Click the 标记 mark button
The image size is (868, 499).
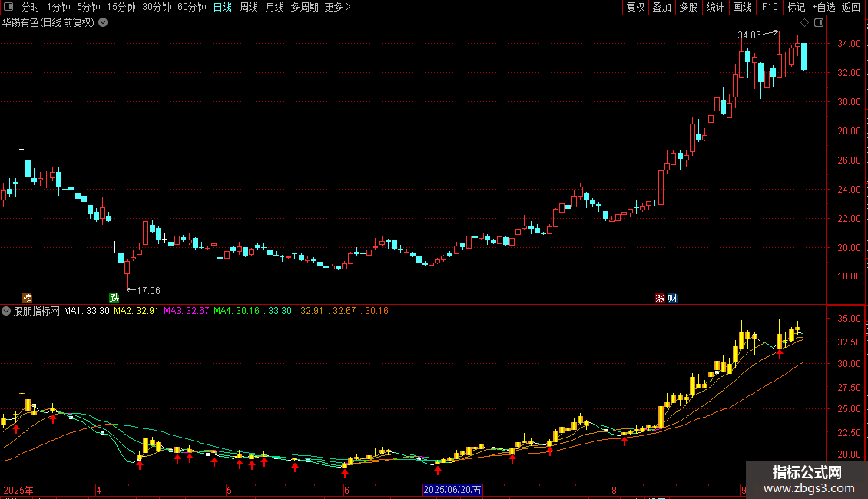[796, 7]
